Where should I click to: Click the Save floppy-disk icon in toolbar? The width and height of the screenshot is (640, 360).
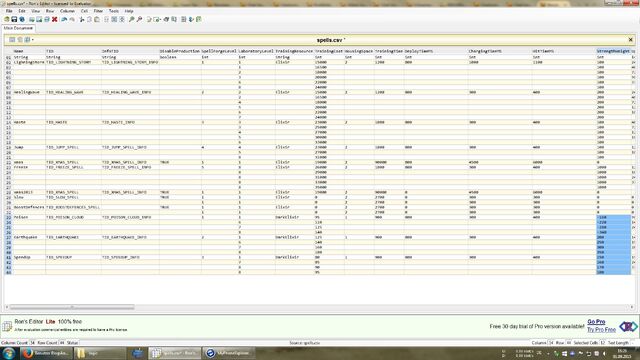(14, 19)
